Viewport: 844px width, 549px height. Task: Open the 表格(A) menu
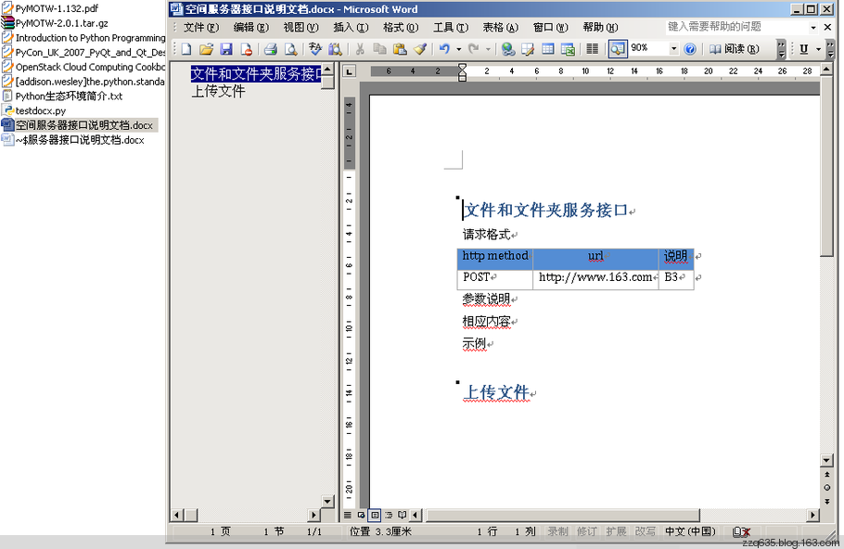coord(500,27)
